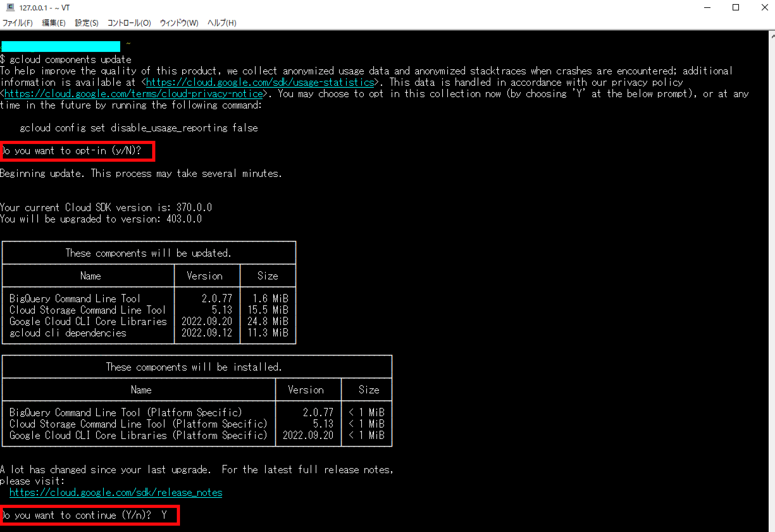This screenshot has width=775, height=532.
Task: Click the 'Do you want to continue' prompt
Action: (77, 515)
